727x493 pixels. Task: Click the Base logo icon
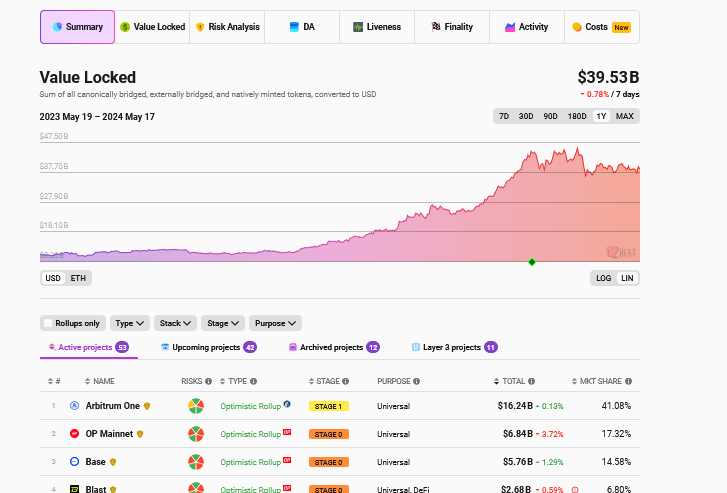click(74, 461)
